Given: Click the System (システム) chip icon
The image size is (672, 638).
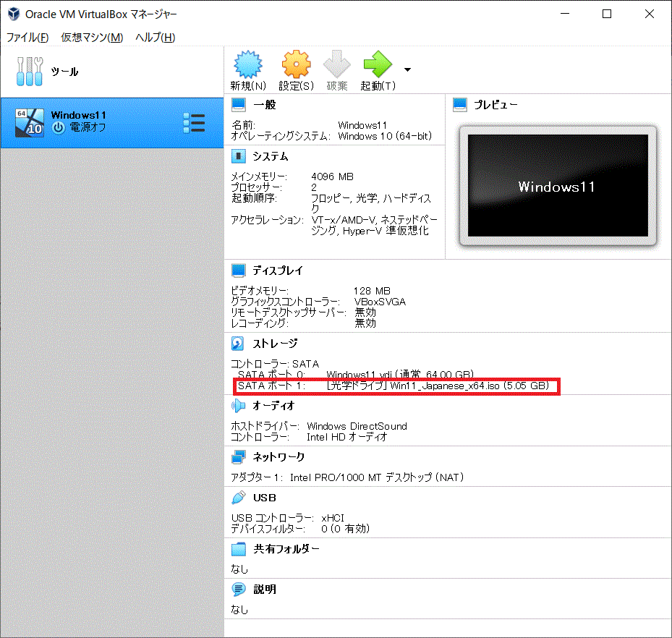Looking at the screenshot, I should tap(239, 156).
